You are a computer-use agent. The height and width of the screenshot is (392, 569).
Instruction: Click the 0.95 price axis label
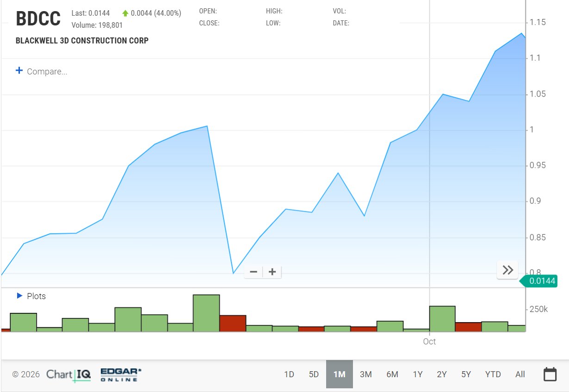(538, 165)
